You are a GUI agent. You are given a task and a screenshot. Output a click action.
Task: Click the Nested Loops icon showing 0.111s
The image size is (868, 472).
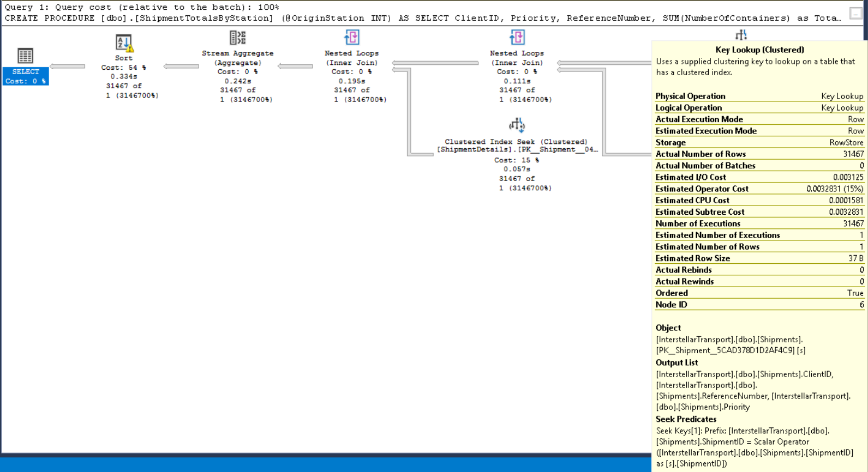(x=517, y=38)
